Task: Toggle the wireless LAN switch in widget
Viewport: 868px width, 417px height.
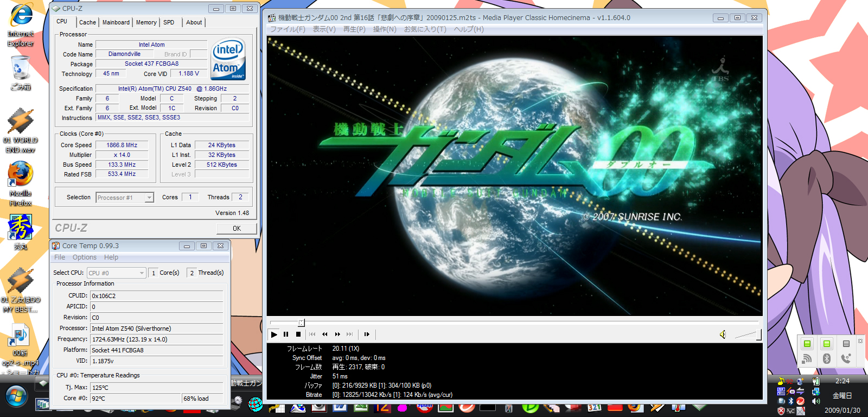Action: click(807, 344)
